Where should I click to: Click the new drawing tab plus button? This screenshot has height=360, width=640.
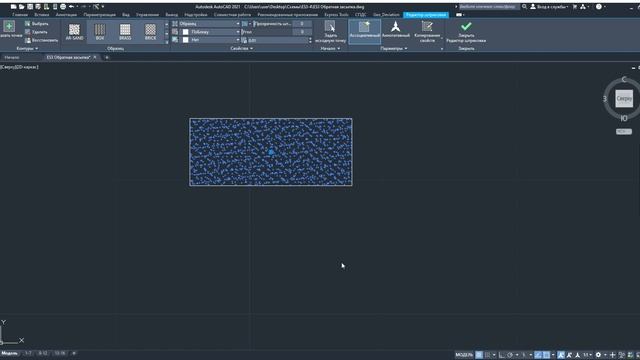107,58
